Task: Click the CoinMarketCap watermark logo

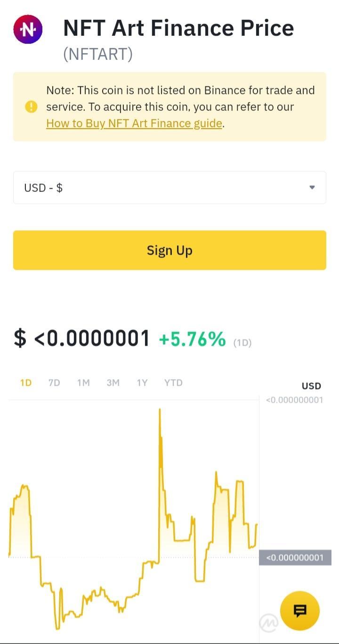Action: pyautogui.click(x=268, y=623)
